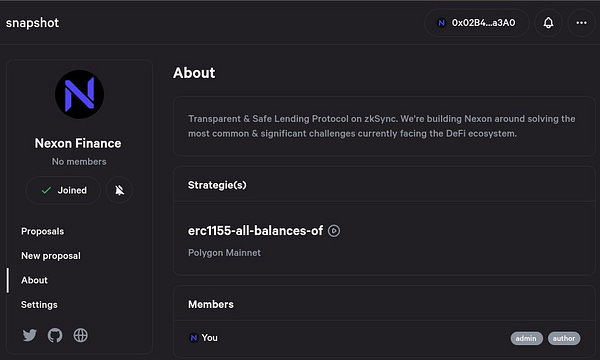Click the play icon next to erc1155-all-balances-of
This screenshot has height=360, width=600.
334,231
